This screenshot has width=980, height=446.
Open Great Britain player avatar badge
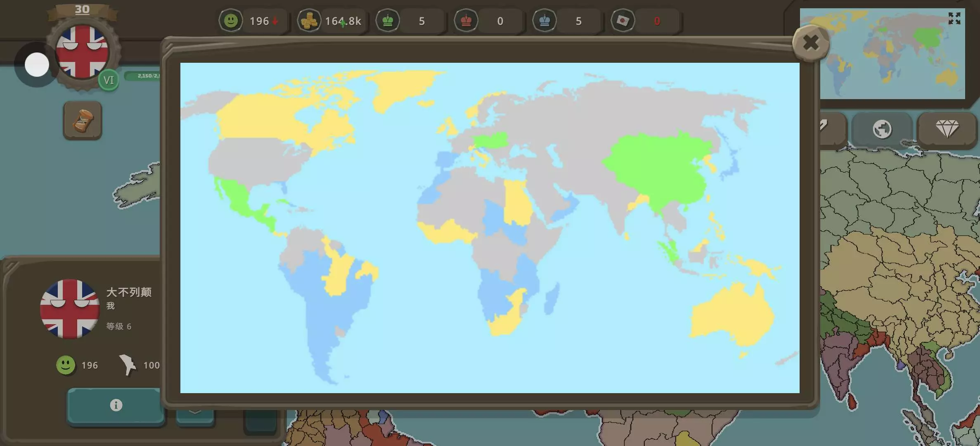[82, 52]
